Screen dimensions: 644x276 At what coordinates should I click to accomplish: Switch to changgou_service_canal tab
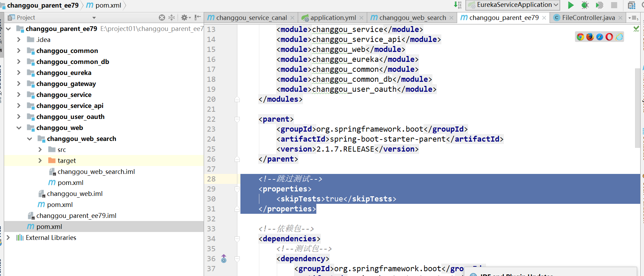click(251, 18)
